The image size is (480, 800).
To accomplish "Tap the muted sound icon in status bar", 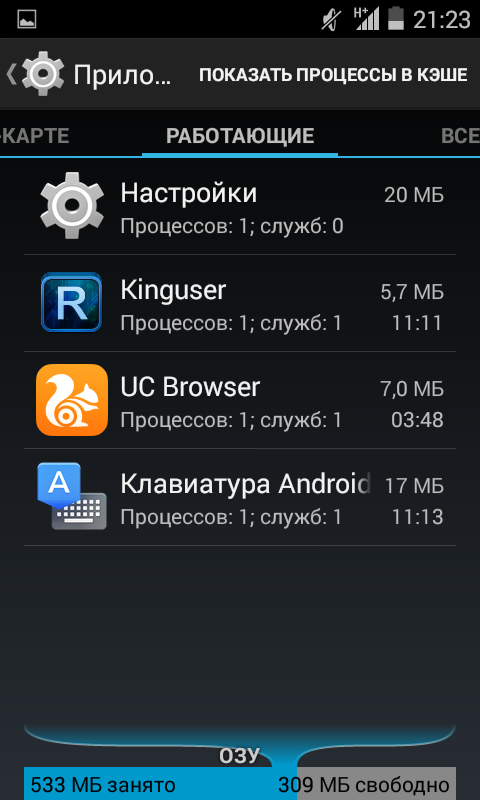I will pos(332,19).
